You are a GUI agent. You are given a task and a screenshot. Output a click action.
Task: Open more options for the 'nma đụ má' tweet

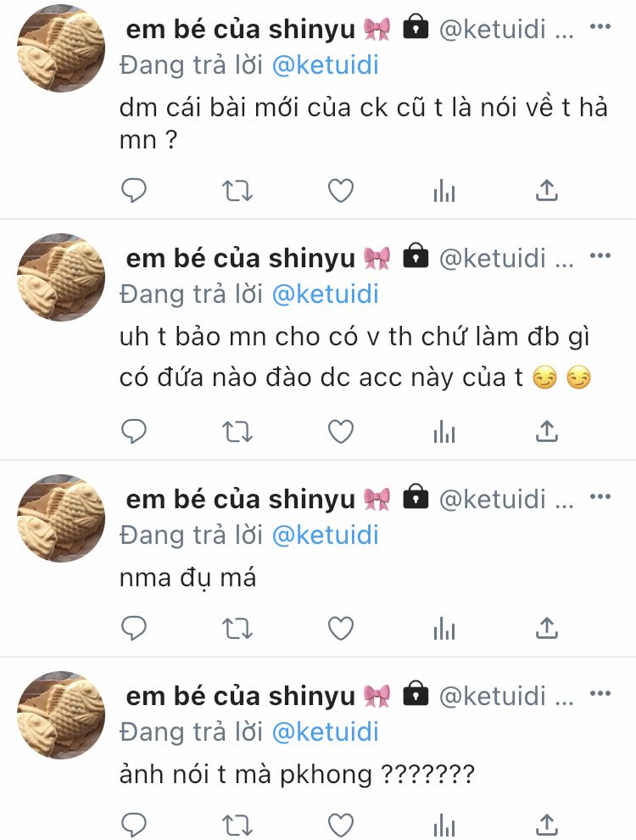[x=600, y=496]
